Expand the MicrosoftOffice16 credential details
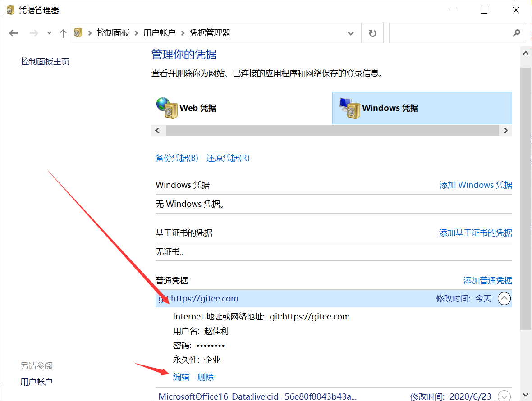 [x=504, y=396]
